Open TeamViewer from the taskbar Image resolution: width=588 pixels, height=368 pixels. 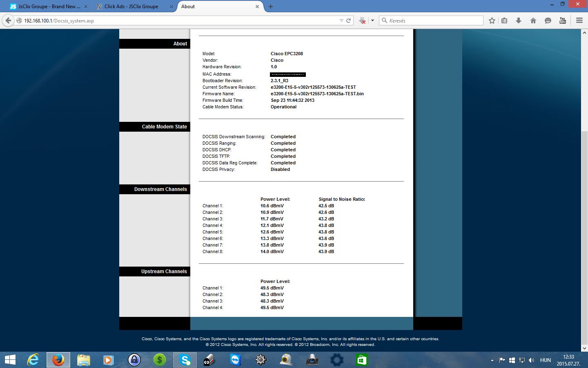tap(236, 360)
